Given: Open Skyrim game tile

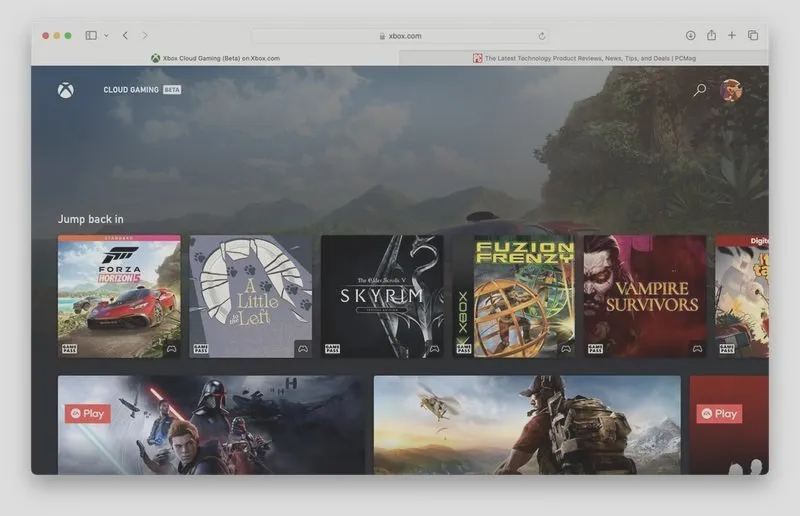Looking at the screenshot, I should (382, 296).
